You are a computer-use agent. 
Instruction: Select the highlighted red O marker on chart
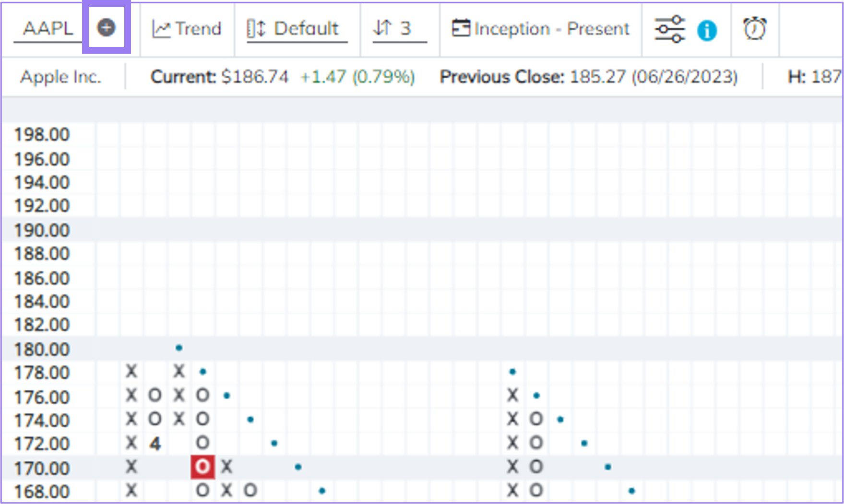202,467
